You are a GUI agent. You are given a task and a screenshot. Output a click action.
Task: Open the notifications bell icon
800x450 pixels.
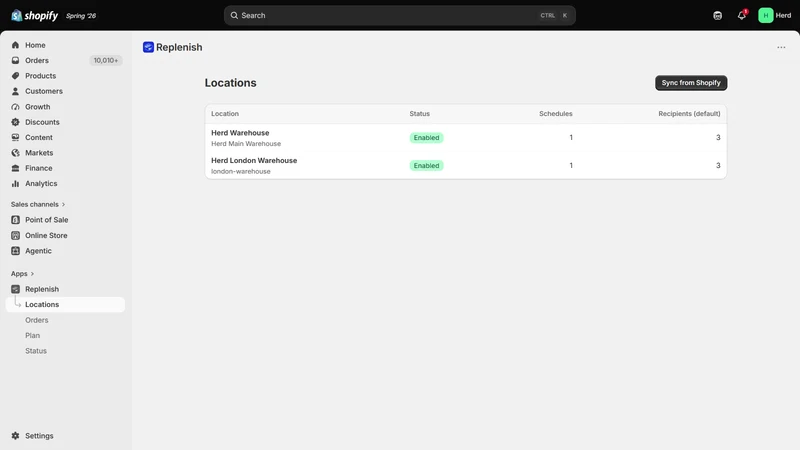click(x=741, y=15)
